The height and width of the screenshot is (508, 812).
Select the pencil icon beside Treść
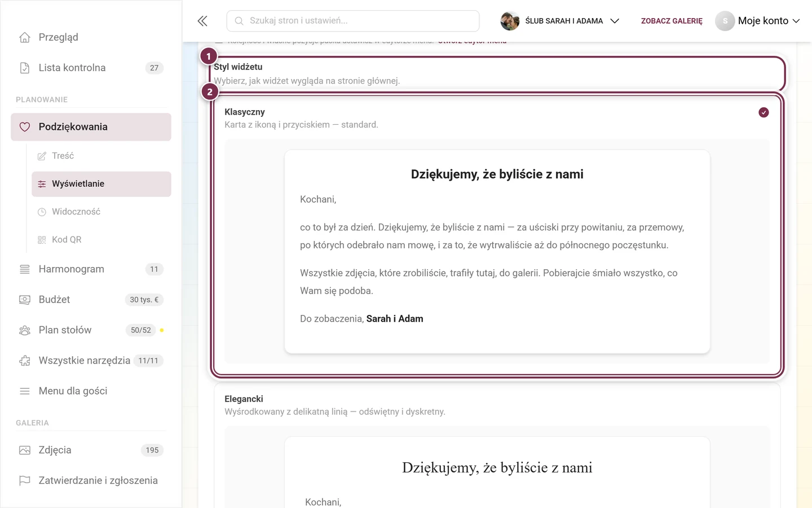42,156
